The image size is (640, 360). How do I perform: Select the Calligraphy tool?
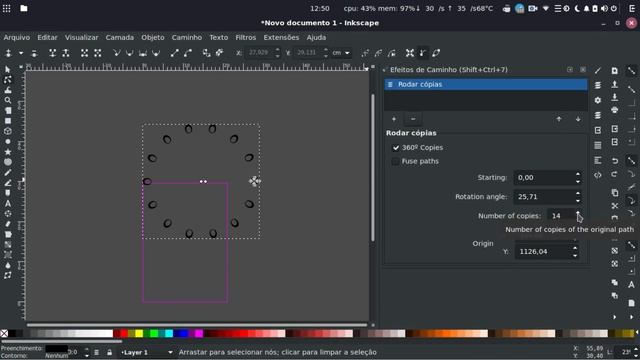(x=8, y=193)
